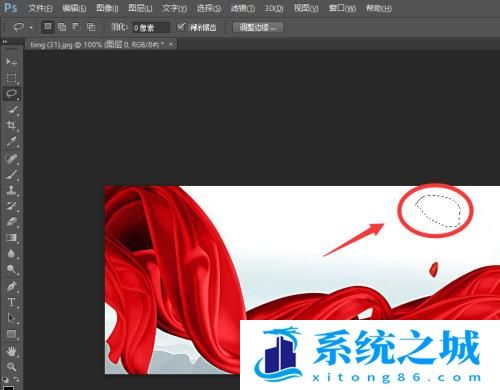Reset default foreground and background colors

tap(5, 379)
